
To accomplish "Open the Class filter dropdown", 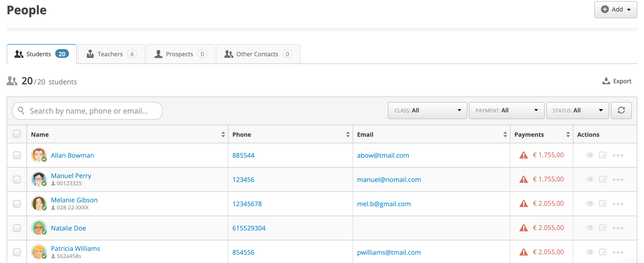I will pyautogui.click(x=427, y=111).
